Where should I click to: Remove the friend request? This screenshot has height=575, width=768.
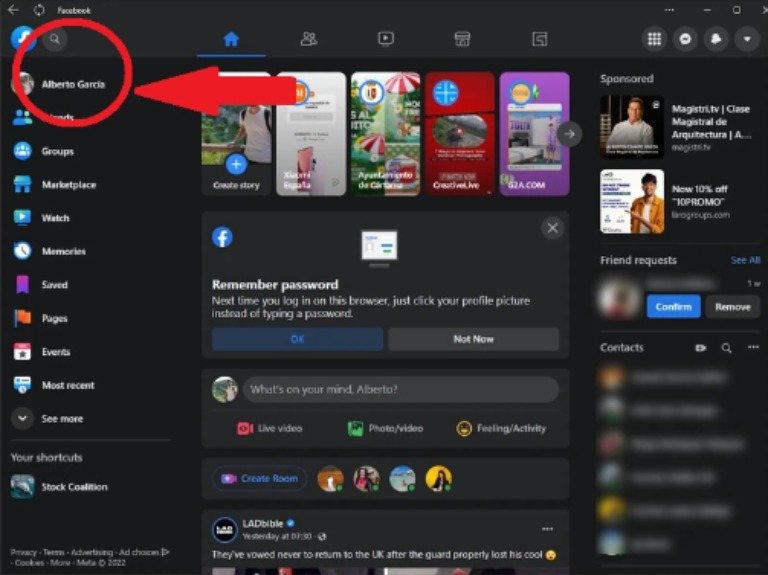pyautogui.click(x=733, y=307)
